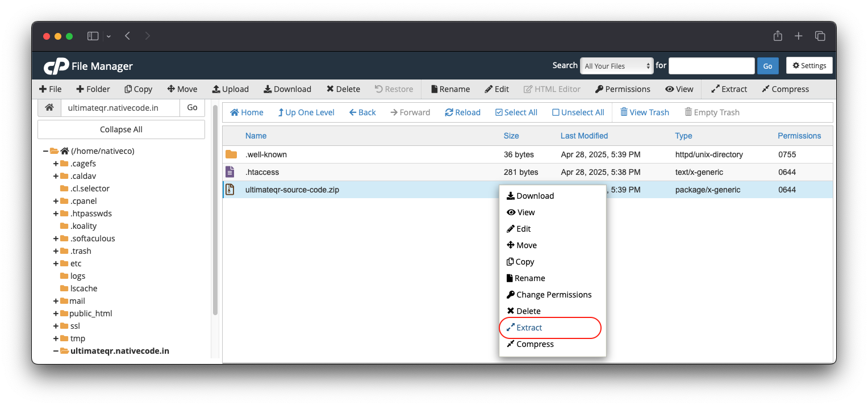Open View Trash bin
The width and height of the screenshot is (868, 406).
[644, 112]
